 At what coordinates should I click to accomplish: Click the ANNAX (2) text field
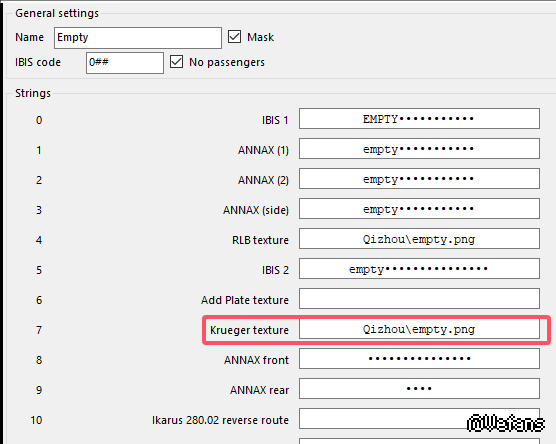(x=419, y=179)
